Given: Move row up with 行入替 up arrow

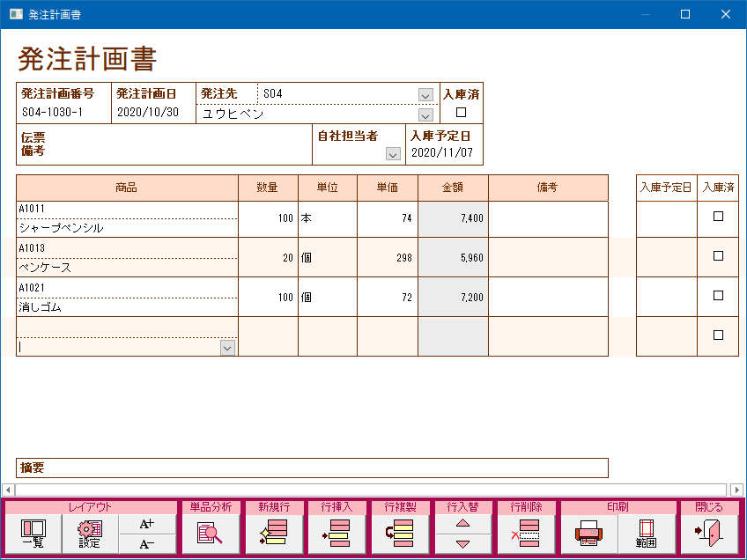Looking at the screenshot, I should click(462, 524).
